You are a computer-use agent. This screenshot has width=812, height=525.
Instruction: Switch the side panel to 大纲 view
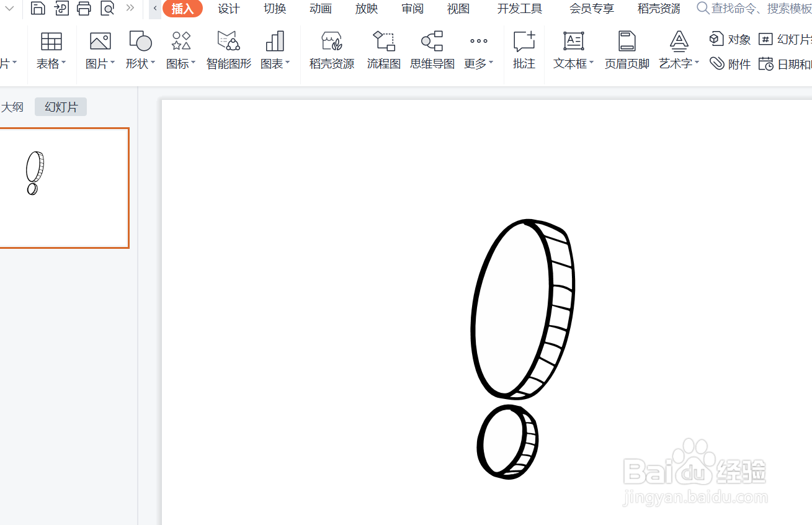point(12,107)
